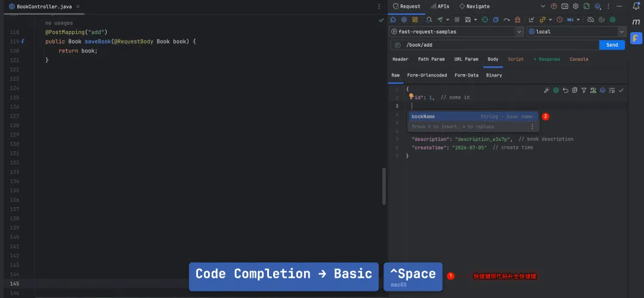This screenshot has width=644, height=298.
Task: Expand the hidden tabs chevron in header
Action: click(x=543, y=6)
